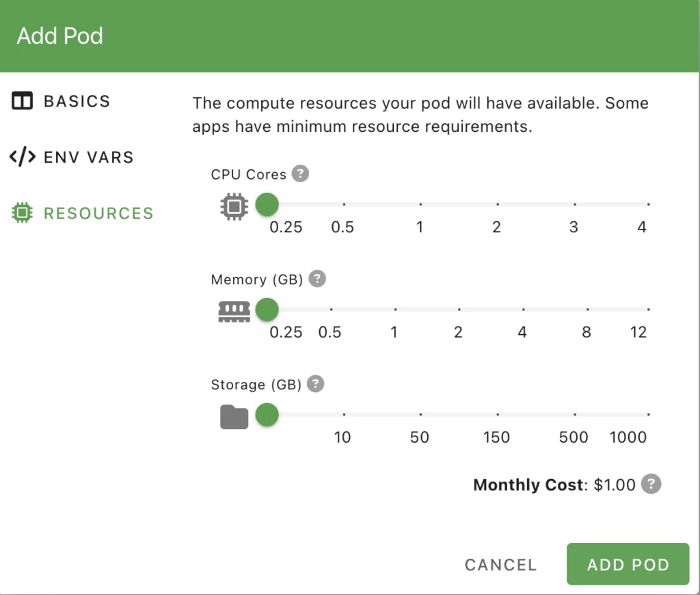The height and width of the screenshot is (595, 700).
Task: Set CPU Cores slider to 2
Action: (x=498, y=204)
